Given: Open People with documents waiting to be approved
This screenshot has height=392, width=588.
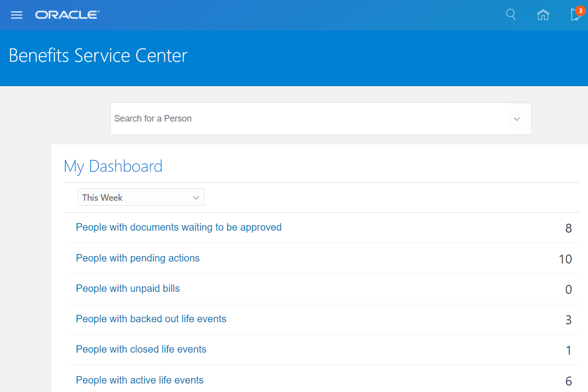Looking at the screenshot, I should click(179, 227).
